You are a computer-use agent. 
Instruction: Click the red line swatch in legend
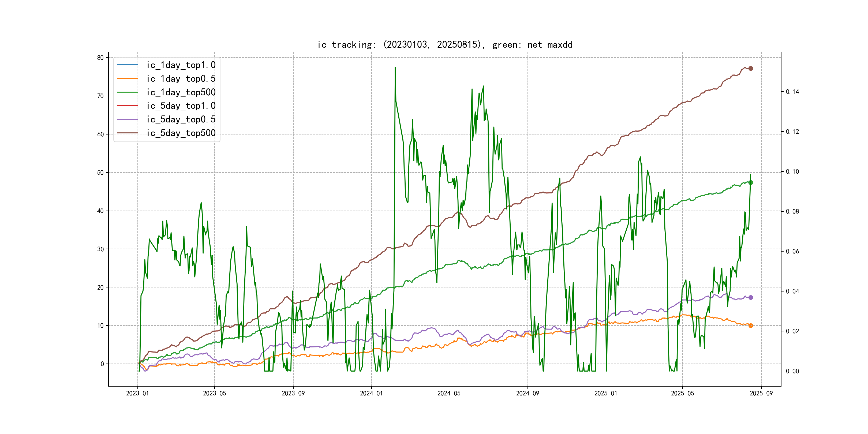[x=127, y=106]
